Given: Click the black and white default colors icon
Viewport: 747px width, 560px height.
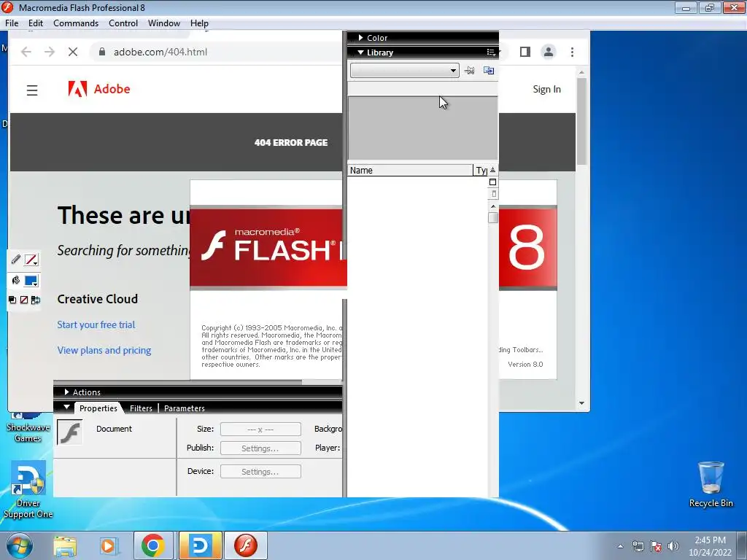Looking at the screenshot, I should (x=12, y=300).
